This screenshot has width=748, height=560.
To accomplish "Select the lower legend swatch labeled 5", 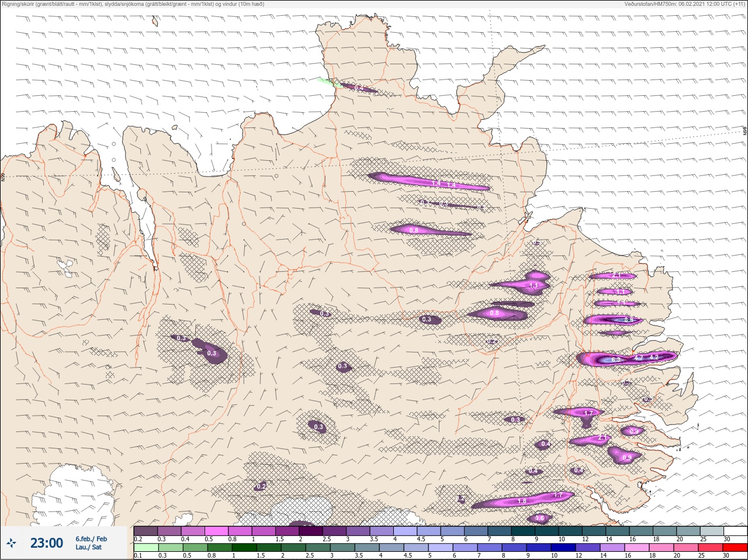I will coord(439,548).
